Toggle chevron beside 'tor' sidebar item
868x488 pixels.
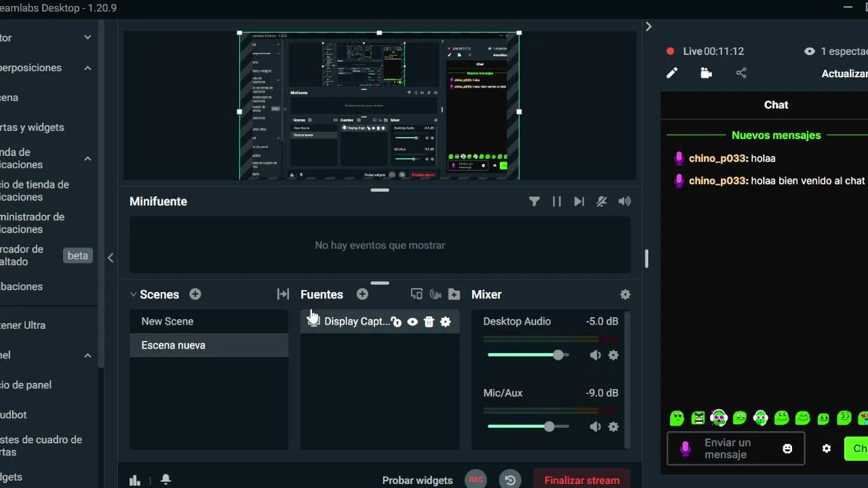tap(87, 38)
